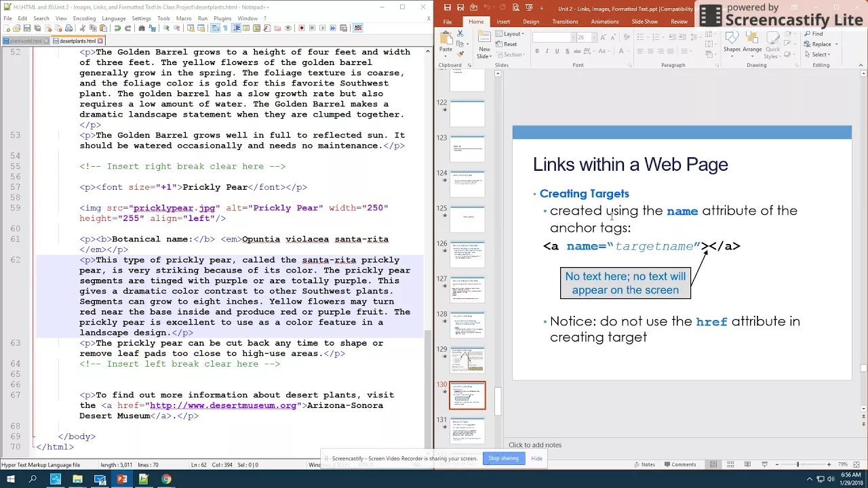Click the eye Monitoring icon in Notepad++

(288, 28)
